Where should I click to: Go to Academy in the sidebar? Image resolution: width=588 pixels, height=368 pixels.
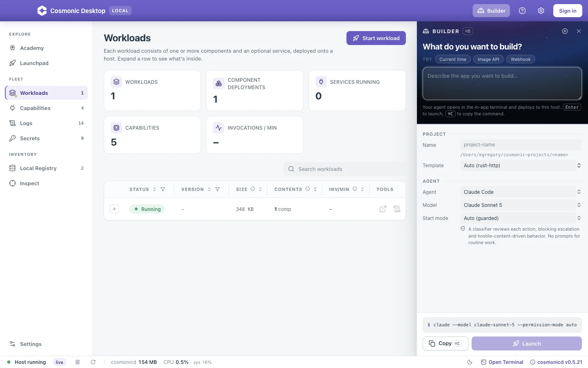47,48
